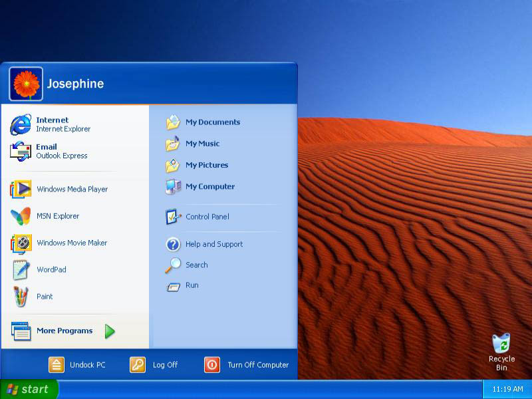Click the Turn Off Computer text button

(258, 364)
